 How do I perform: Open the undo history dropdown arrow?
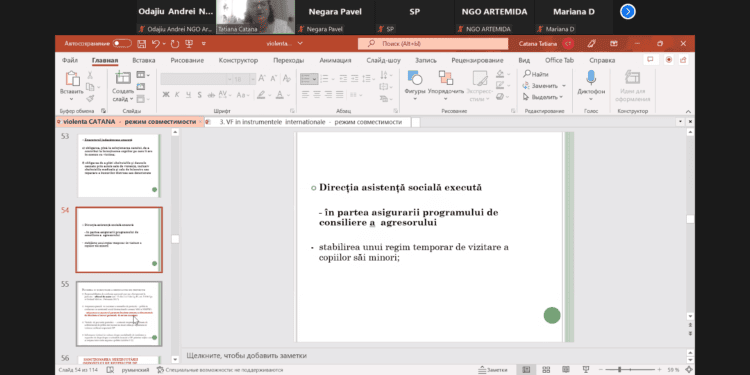coord(163,44)
